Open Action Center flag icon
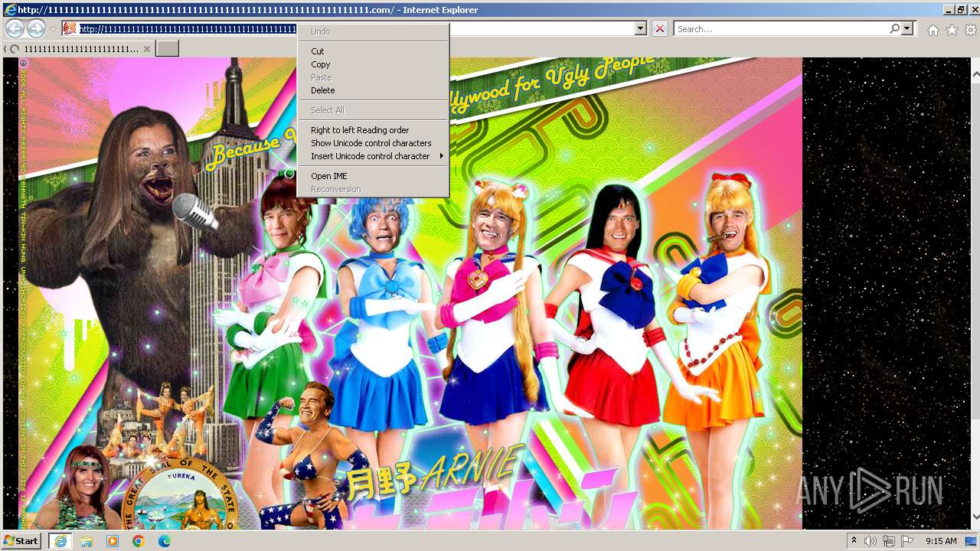 [907, 541]
